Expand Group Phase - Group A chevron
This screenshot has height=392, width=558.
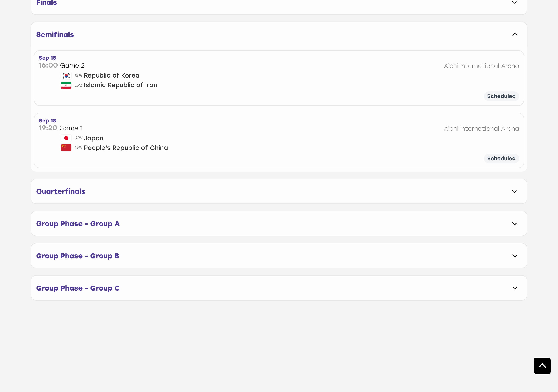click(x=515, y=224)
